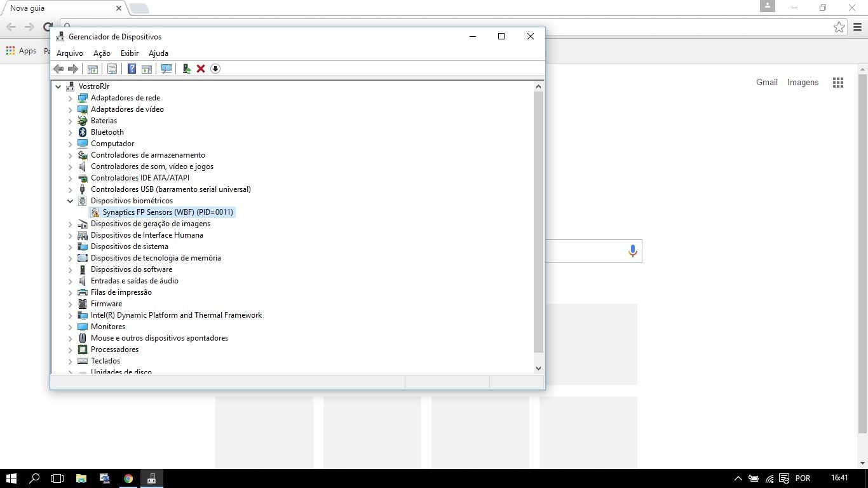Image resolution: width=868 pixels, height=488 pixels.
Task: Click the tree scrollbar down arrow
Action: 538,368
